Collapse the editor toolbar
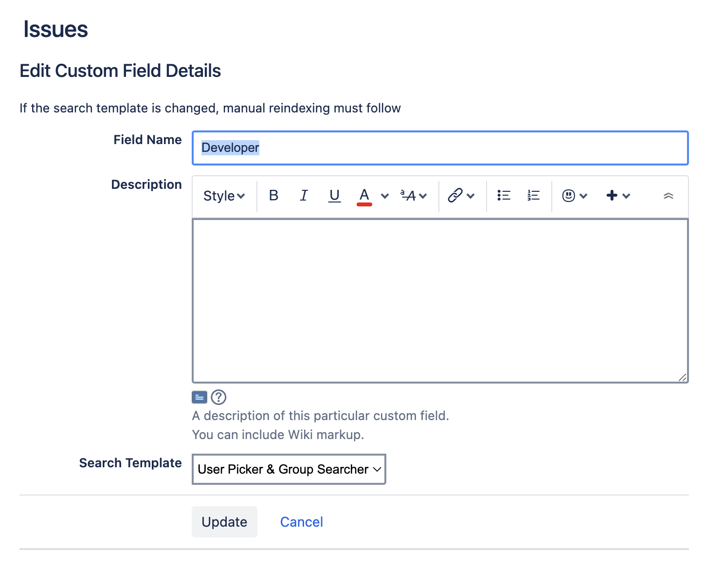724x588 pixels. (668, 196)
